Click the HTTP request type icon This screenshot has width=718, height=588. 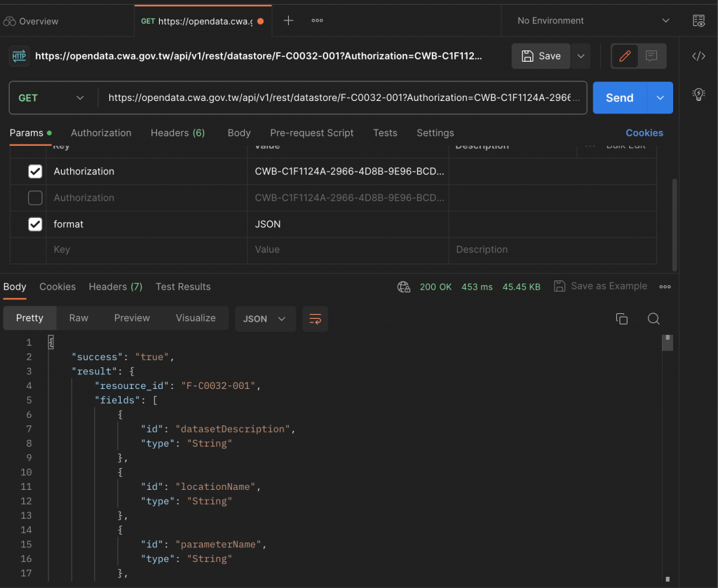pos(19,56)
